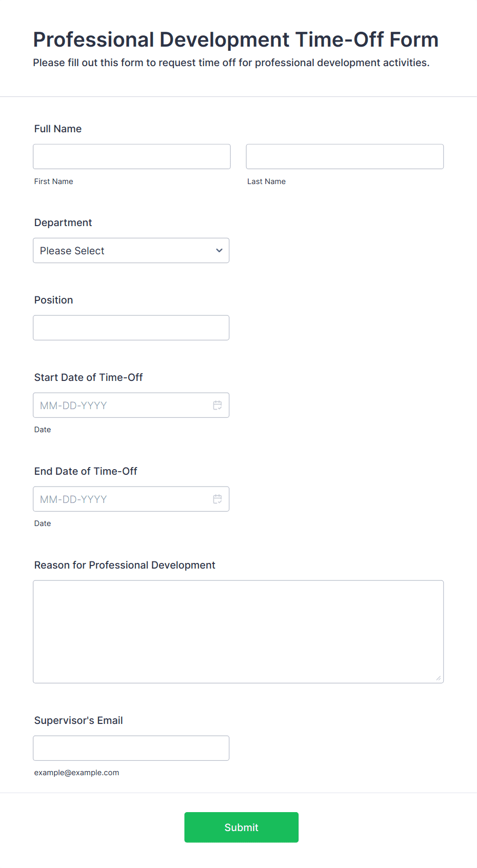477x868 pixels.
Task: Open the Start Date calendar picker icon
Action: (217, 405)
